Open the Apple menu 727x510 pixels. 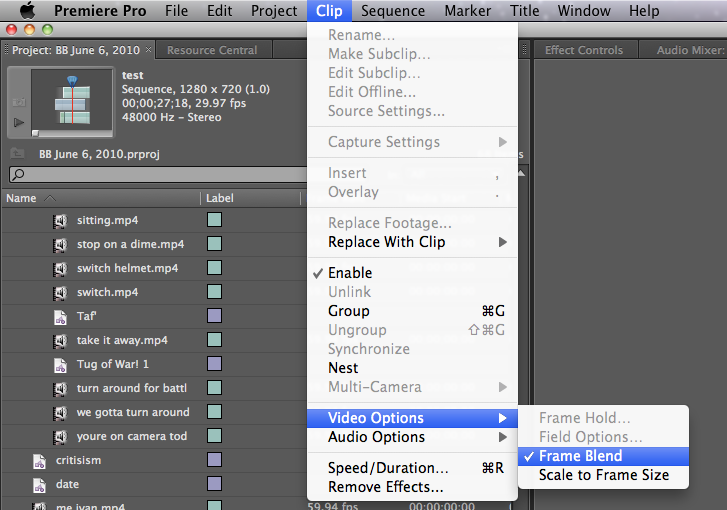[27, 10]
